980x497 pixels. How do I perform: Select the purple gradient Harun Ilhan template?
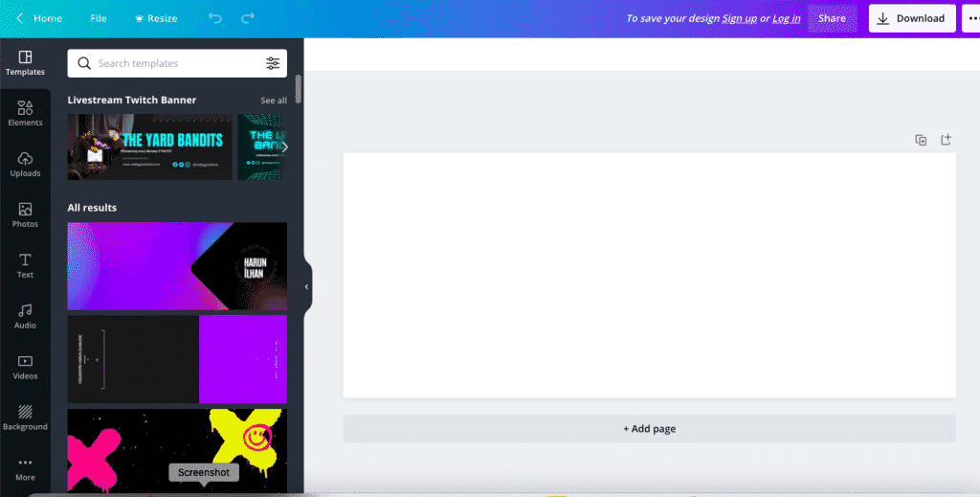point(177,266)
